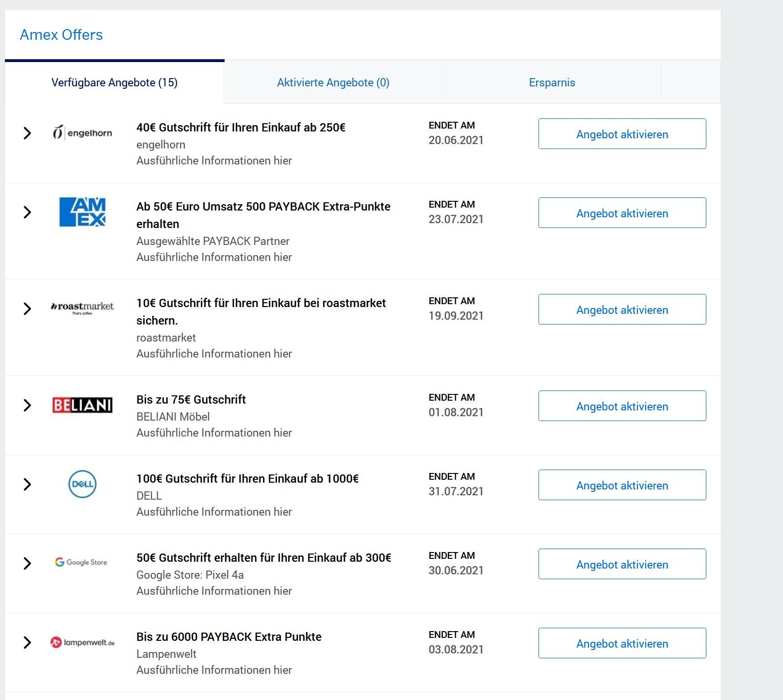Click merchant name 'Lampenwelt' under offer title
Viewport: 783px width, 700px height.
[x=166, y=654]
